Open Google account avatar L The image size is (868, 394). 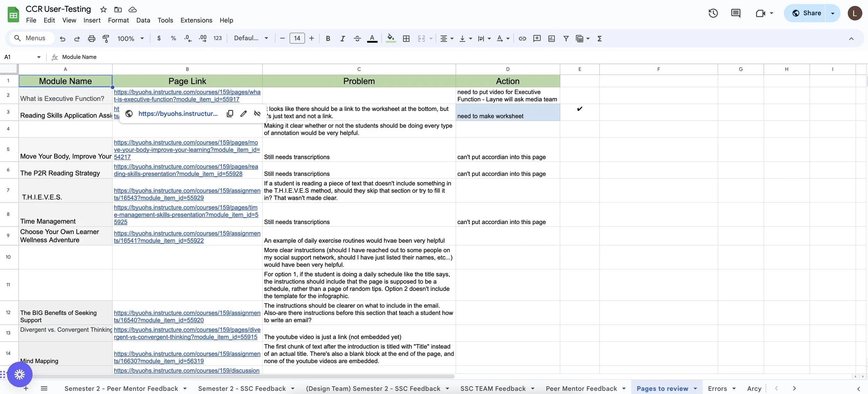coord(854,13)
